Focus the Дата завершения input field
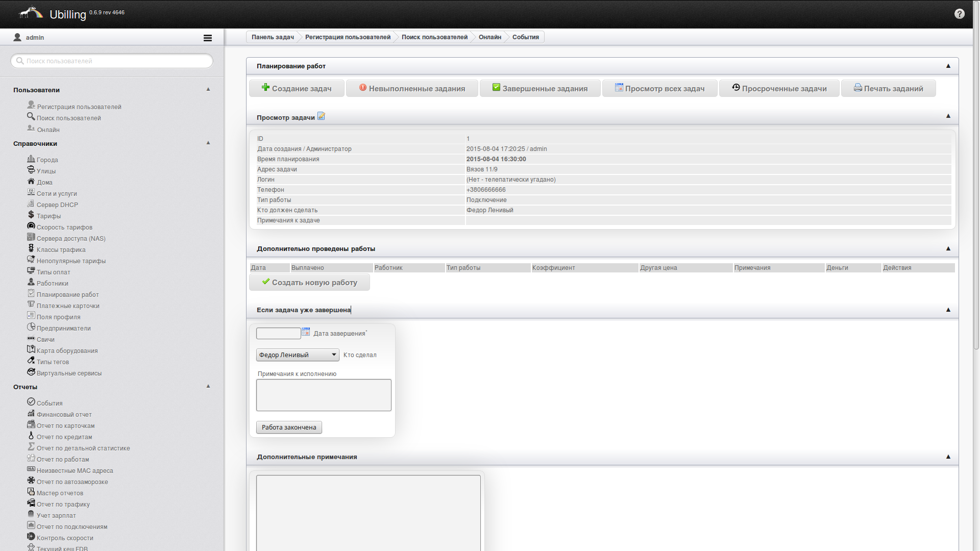This screenshot has width=980, height=551. [278, 333]
